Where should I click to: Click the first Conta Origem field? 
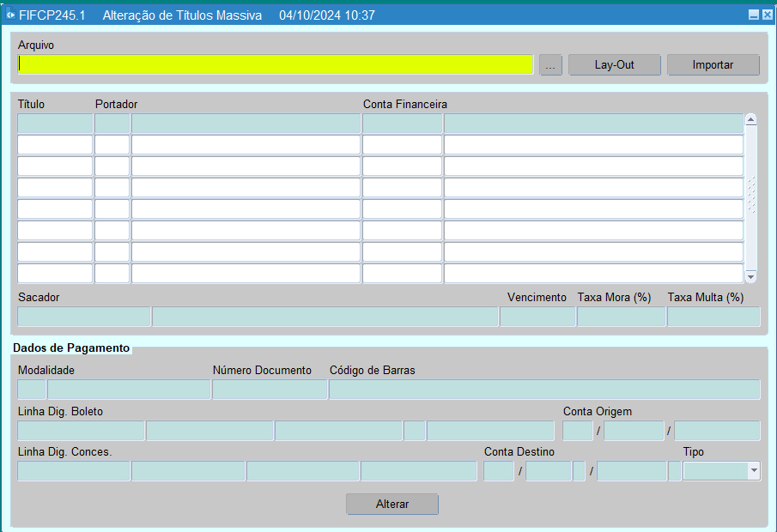pyautogui.click(x=578, y=431)
